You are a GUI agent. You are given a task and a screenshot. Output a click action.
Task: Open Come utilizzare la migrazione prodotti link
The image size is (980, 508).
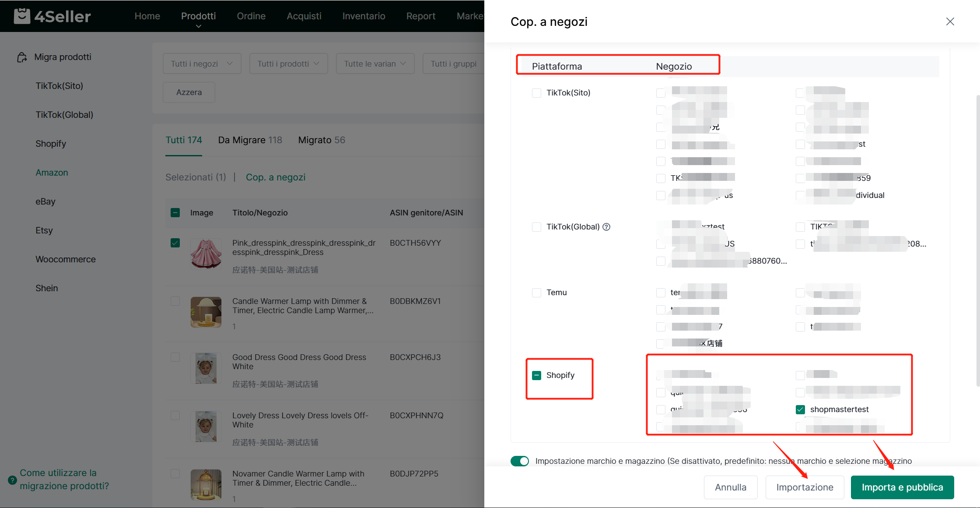[x=64, y=480]
